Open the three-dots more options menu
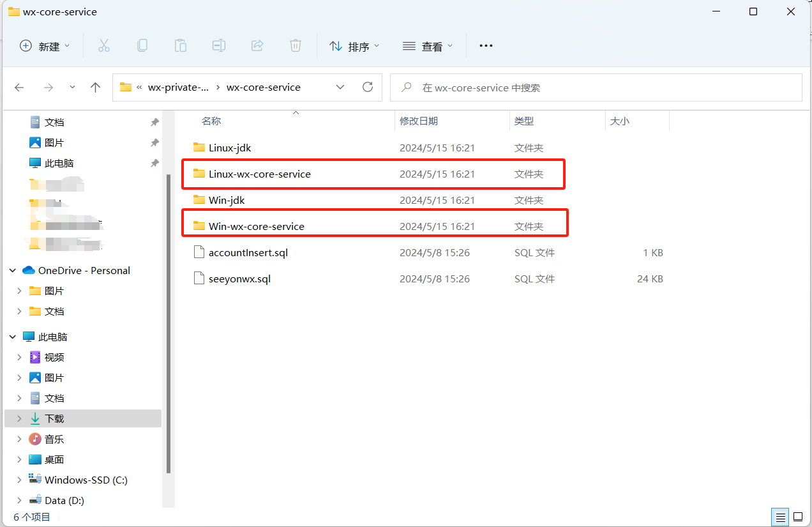Viewport: 812px width, 527px height. (486, 46)
